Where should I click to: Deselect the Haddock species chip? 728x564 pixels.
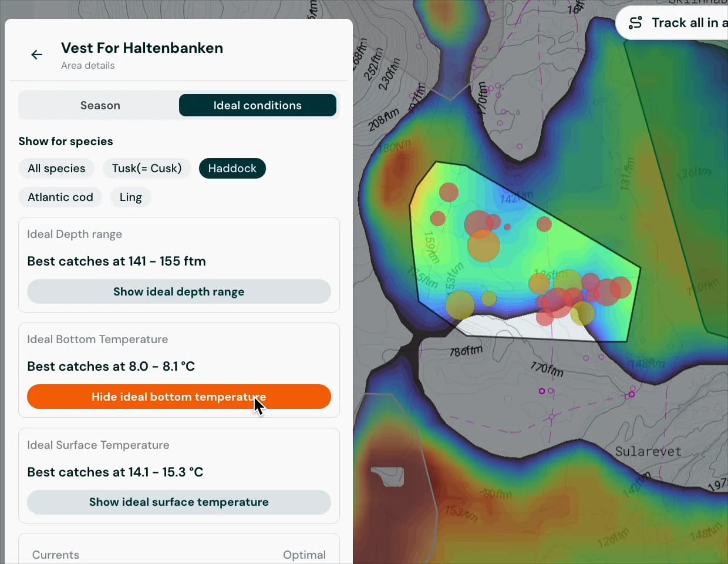pos(232,168)
